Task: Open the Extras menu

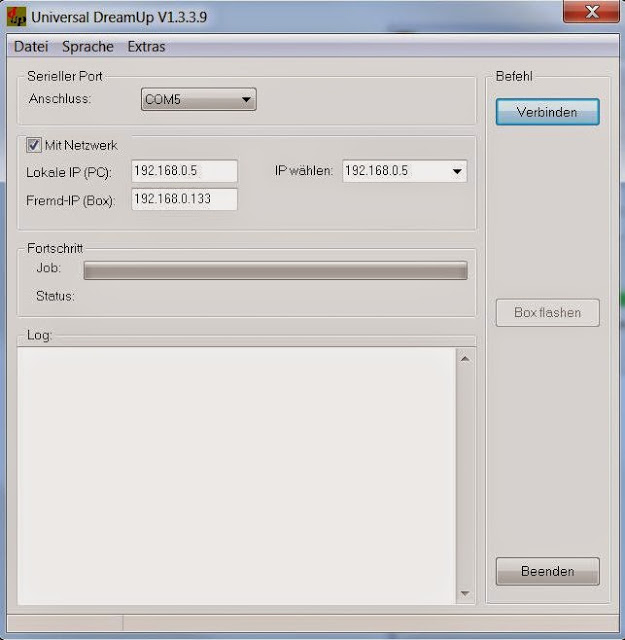Action: [x=146, y=47]
